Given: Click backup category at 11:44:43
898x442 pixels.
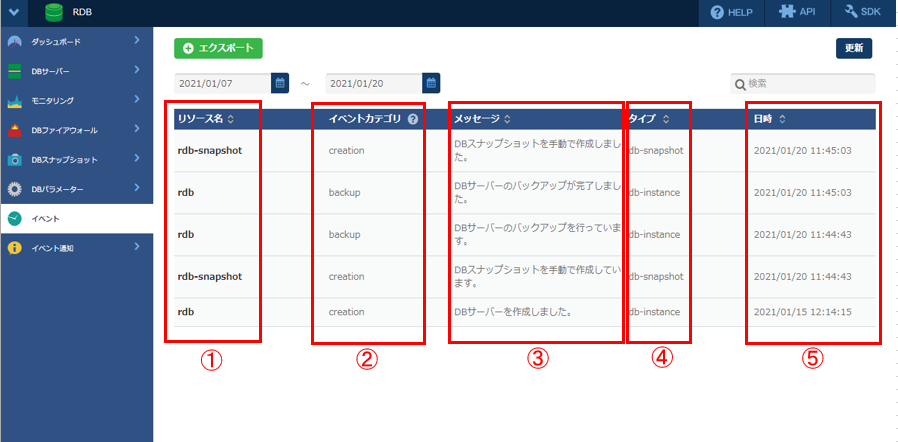Looking at the screenshot, I should (344, 235).
